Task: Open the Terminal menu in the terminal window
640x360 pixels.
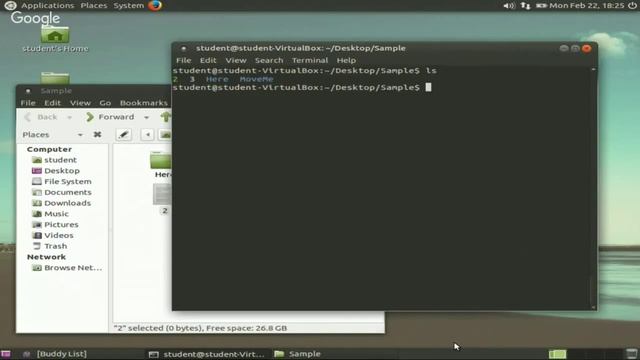Action: coord(309,60)
